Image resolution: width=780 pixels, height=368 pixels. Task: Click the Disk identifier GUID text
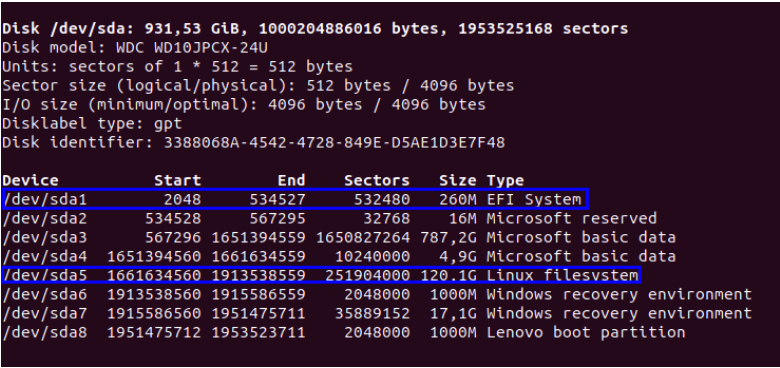point(334,143)
